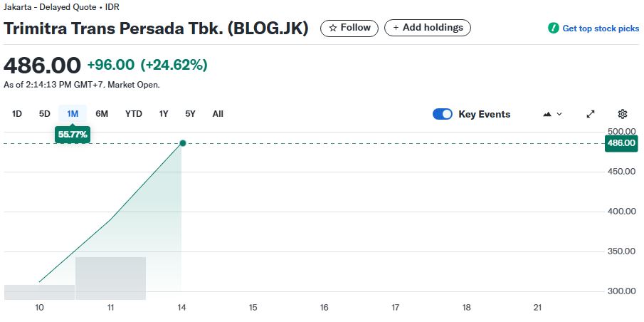Expand chart to full screen
Viewport: 644px width, 322px height.
coord(591,114)
